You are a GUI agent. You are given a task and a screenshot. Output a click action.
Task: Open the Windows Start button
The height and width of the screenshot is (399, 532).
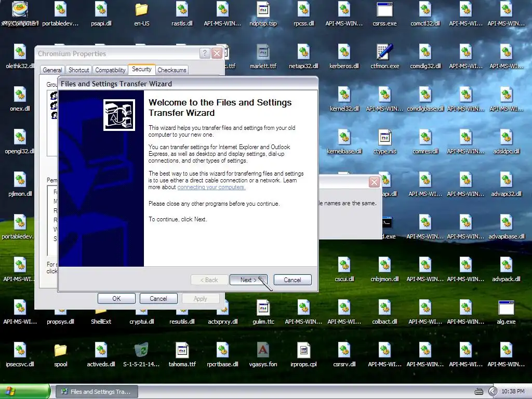24,392
